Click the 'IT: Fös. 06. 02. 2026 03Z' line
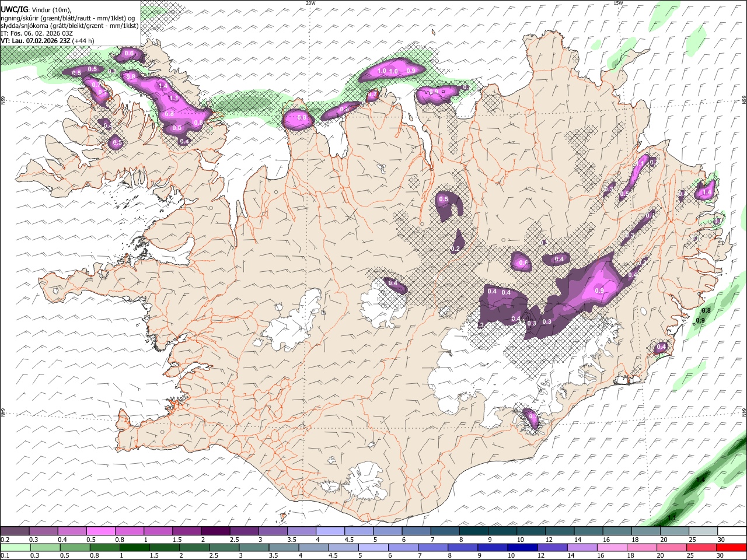 tap(37, 33)
